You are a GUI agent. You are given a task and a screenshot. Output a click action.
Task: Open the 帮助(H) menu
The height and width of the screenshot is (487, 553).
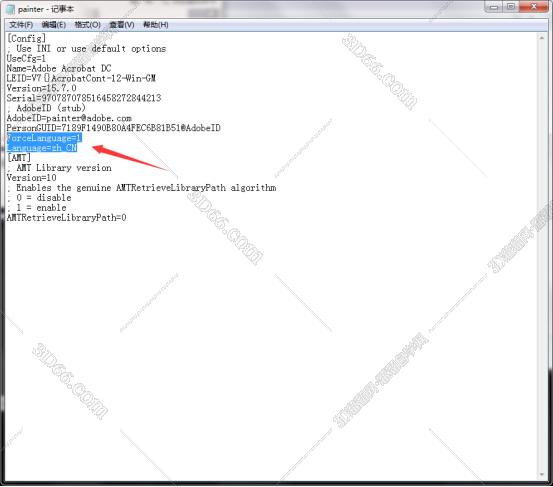pyautogui.click(x=156, y=25)
